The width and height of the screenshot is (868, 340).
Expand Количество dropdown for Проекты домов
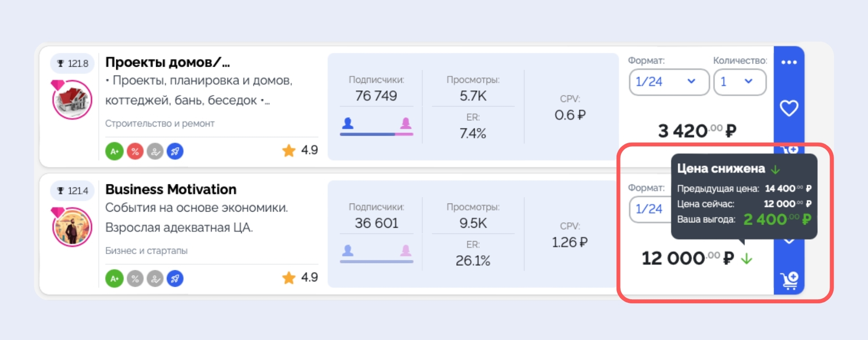(739, 82)
